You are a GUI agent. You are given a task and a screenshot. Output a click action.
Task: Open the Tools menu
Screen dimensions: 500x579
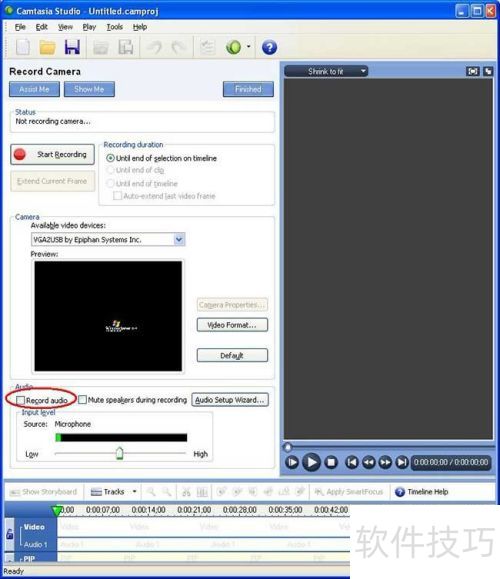(x=114, y=27)
